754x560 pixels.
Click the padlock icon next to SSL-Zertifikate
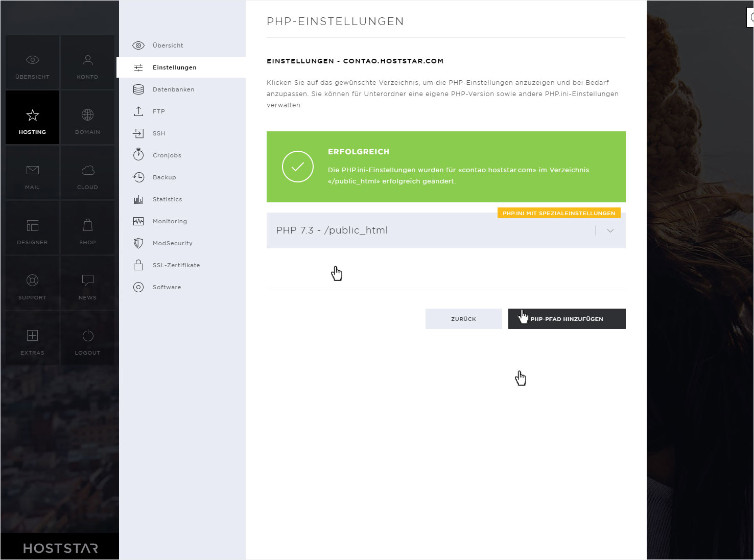tap(138, 265)
